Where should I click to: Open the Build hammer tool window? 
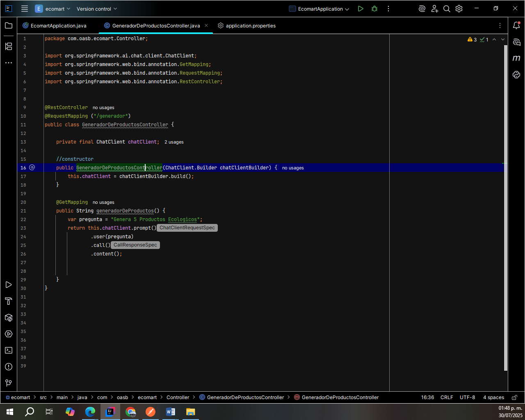pyautogui.click(x=9, y=301)
